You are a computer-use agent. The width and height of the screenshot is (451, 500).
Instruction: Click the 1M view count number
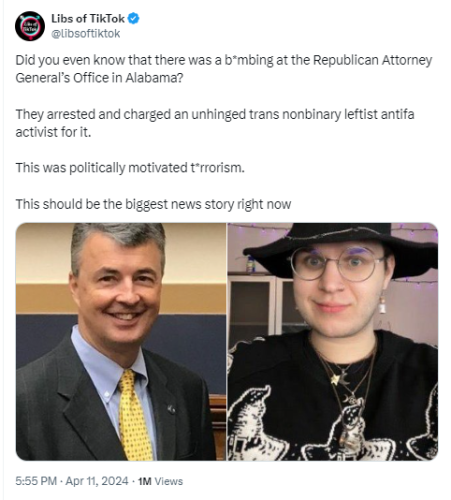click(x=145, y=481)
